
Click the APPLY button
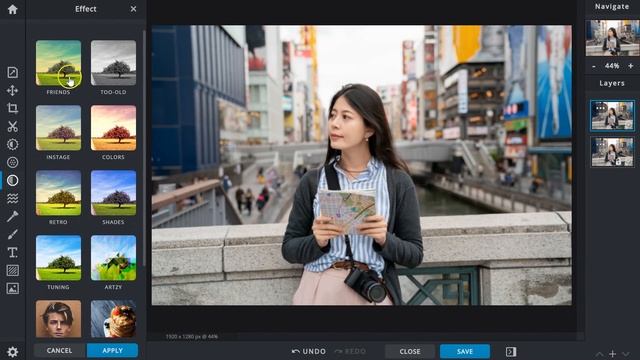(112, 351)
